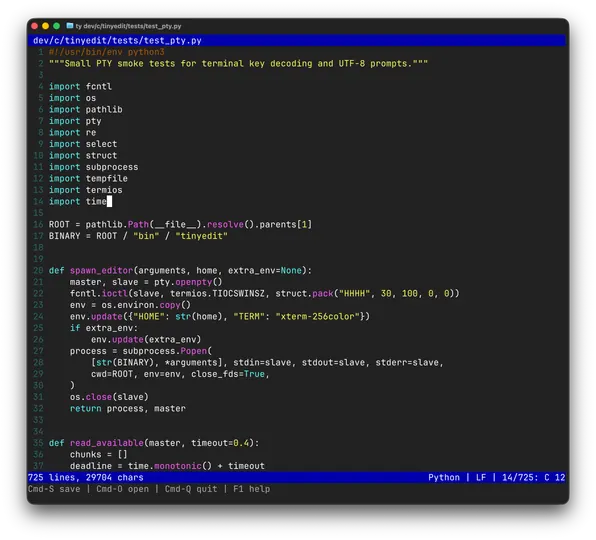Click the 'env.update(extra_env)' line
Viewport: 596px width, 540px height.
(146, 339)
